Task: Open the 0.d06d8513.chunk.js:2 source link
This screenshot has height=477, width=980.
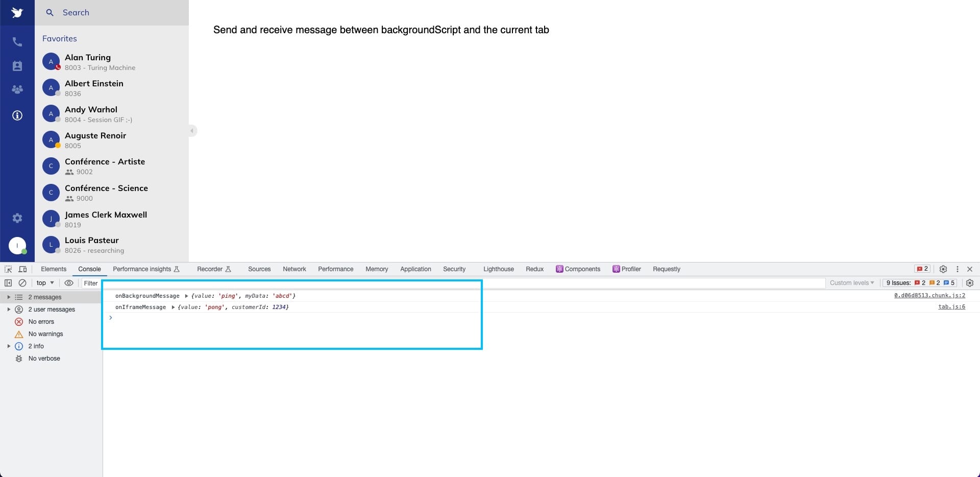Action: (x=929, y=295)
